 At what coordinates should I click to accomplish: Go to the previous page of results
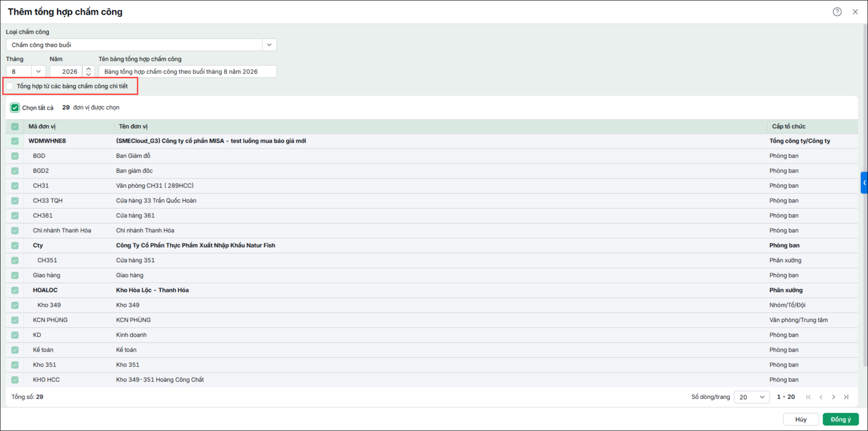pyautogui.click(x=821, y=397)
